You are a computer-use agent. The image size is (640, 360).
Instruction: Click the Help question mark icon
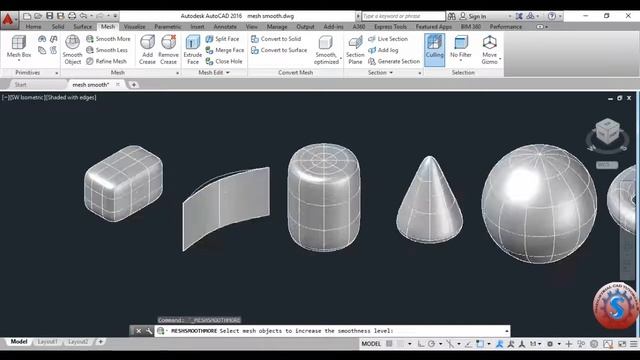(552, 16)
